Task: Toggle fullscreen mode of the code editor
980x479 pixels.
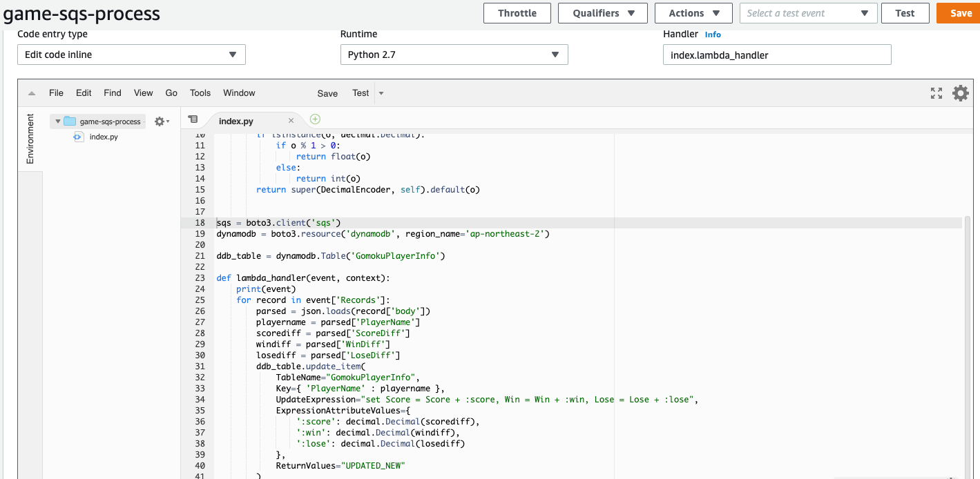Action: coord(936,92)
